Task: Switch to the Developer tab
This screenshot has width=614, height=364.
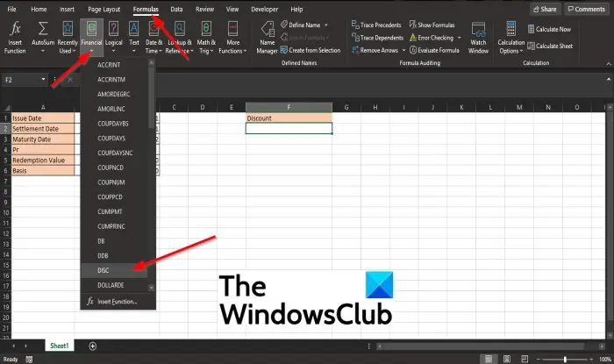Action: [x=264, y=9]
